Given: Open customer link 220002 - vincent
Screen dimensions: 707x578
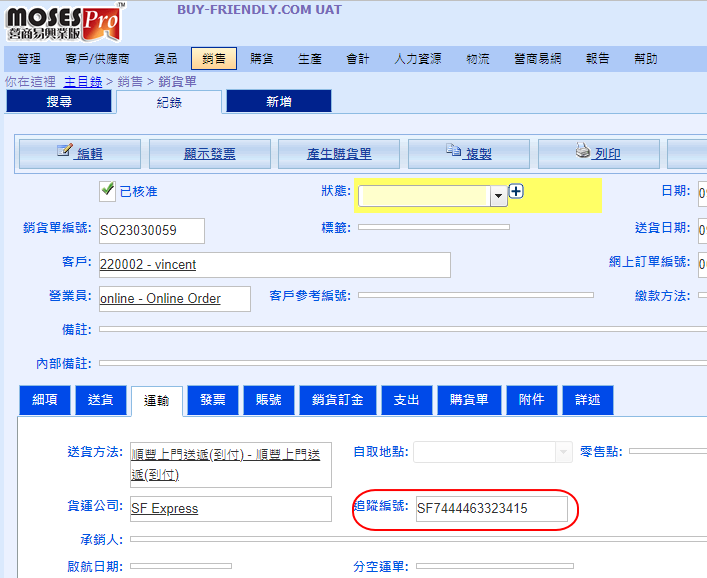Looking at the screenshot, I should pos(148,264).
